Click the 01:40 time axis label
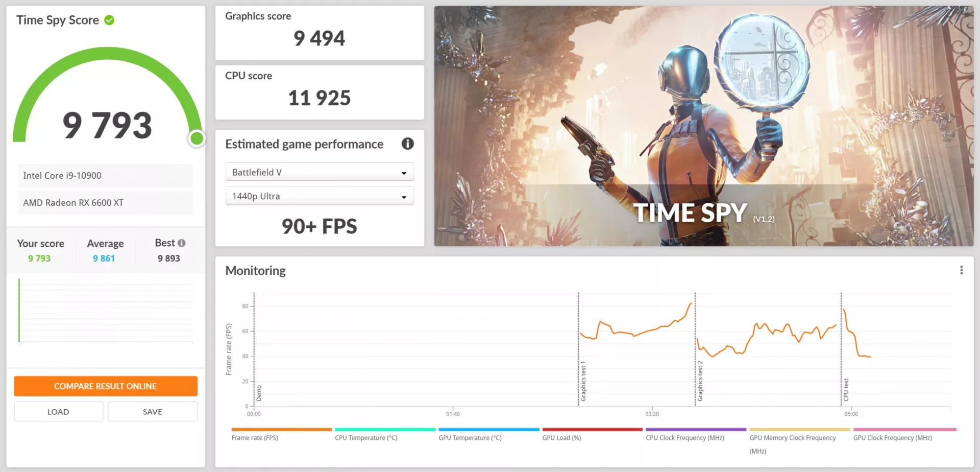Image resolution: width=980 pixels, height=472 pixels. pos(453,414)
